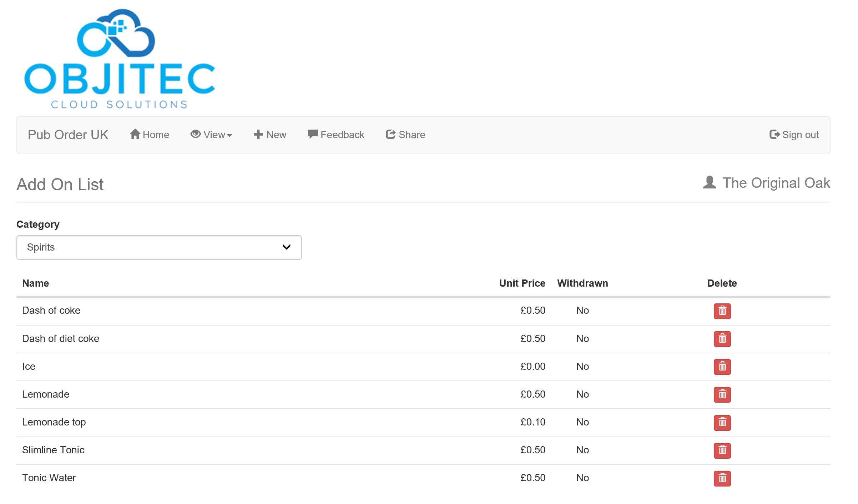Screen dimensions: 858x504
Task: Click the Name column header to sort
Action: pyautogui.click(x=35, y=283)
